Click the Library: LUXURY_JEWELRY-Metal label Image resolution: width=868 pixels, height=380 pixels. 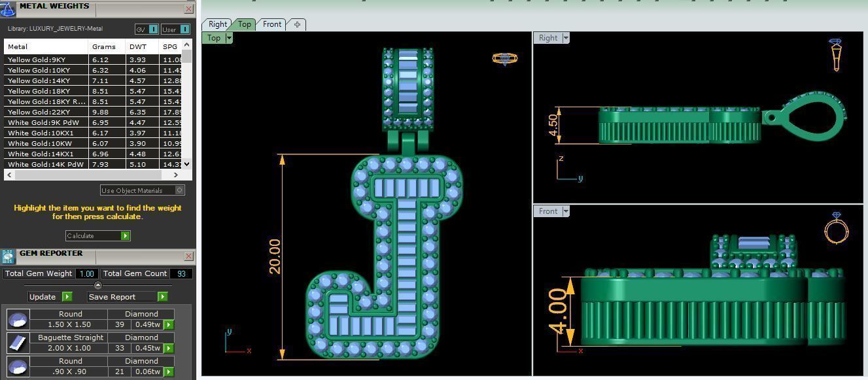(55, 29)
